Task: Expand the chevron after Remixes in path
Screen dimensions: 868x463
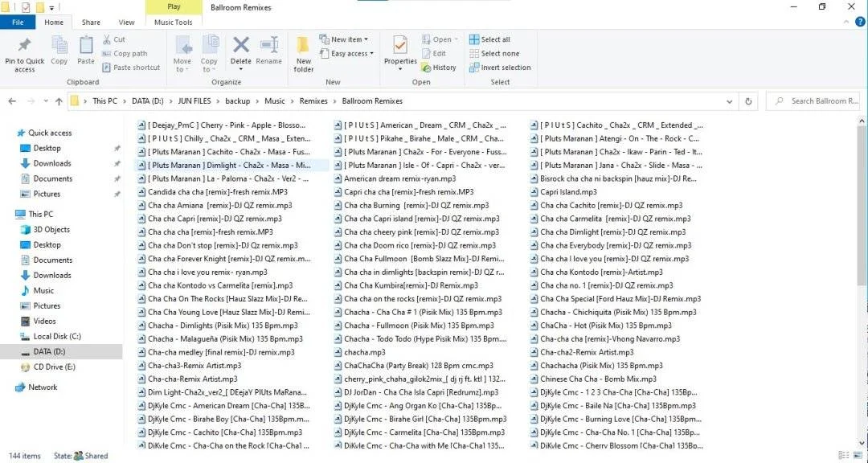Action: click(334, 101)
